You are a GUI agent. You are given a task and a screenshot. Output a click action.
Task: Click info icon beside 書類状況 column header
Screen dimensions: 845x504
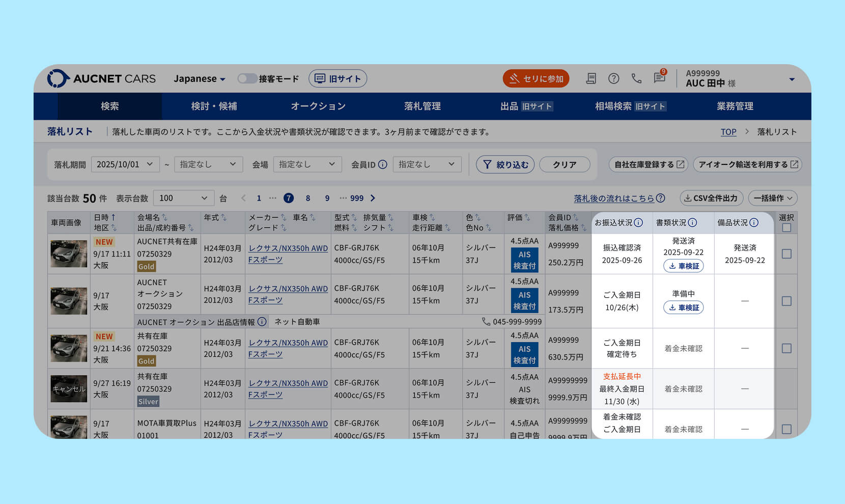tap(692, 222)
